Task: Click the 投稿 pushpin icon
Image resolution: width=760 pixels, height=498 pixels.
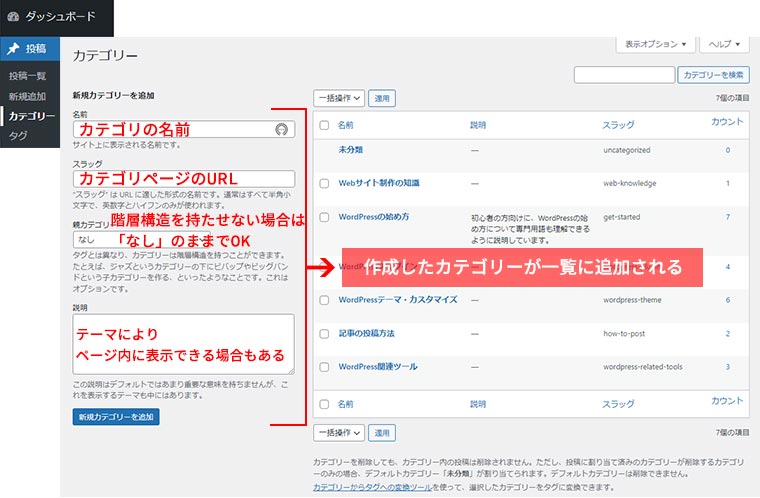Action: point(13,48)
